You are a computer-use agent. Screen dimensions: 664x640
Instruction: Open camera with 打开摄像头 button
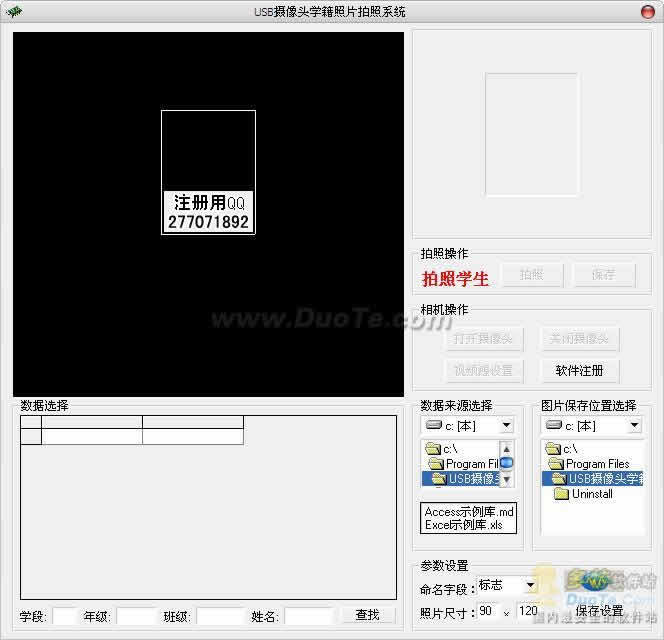click(484, 339)
